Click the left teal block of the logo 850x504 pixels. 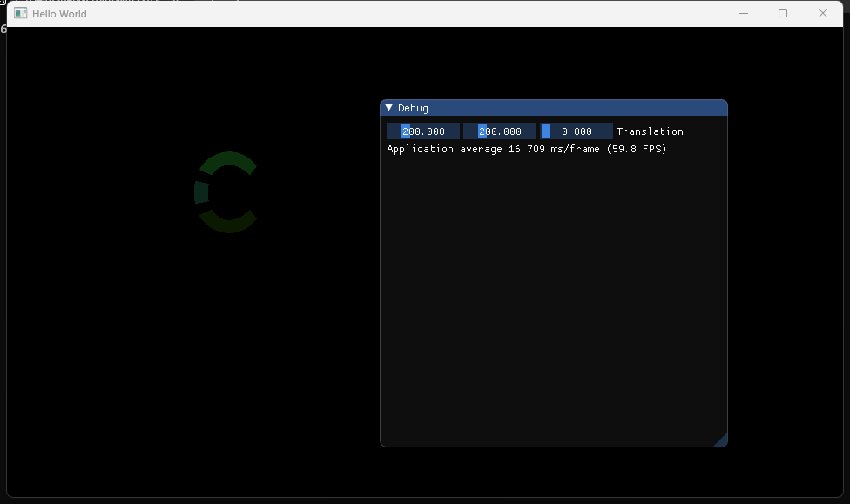200,192
